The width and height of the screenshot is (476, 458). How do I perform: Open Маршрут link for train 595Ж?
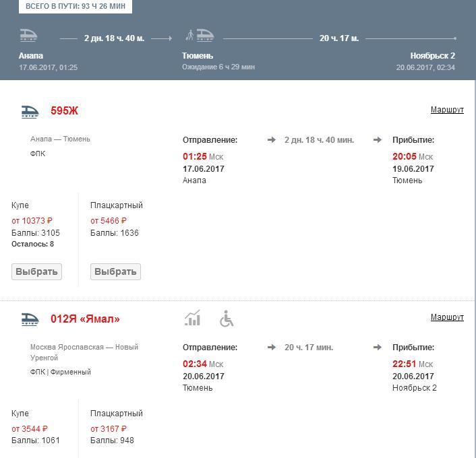click(x=447, y=110)
